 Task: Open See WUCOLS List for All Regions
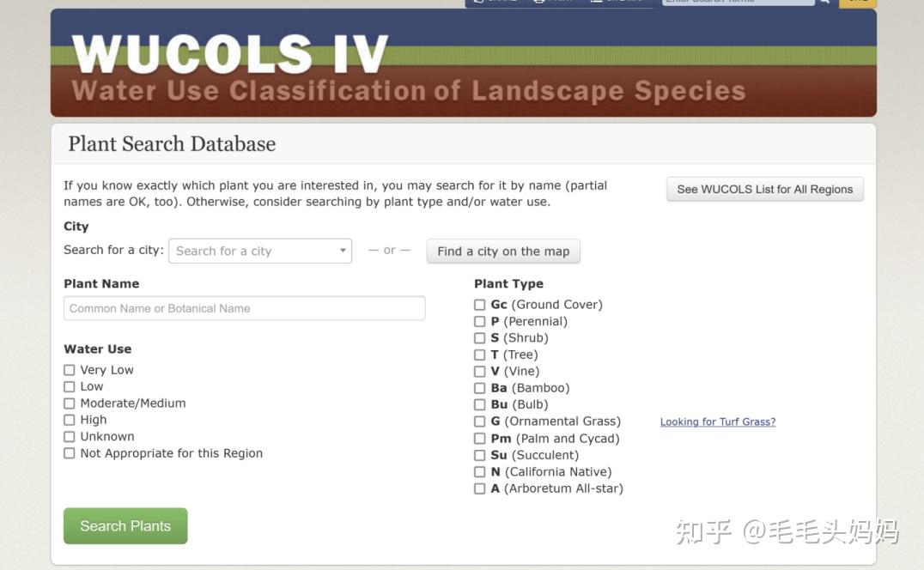(x=764, y=189)
